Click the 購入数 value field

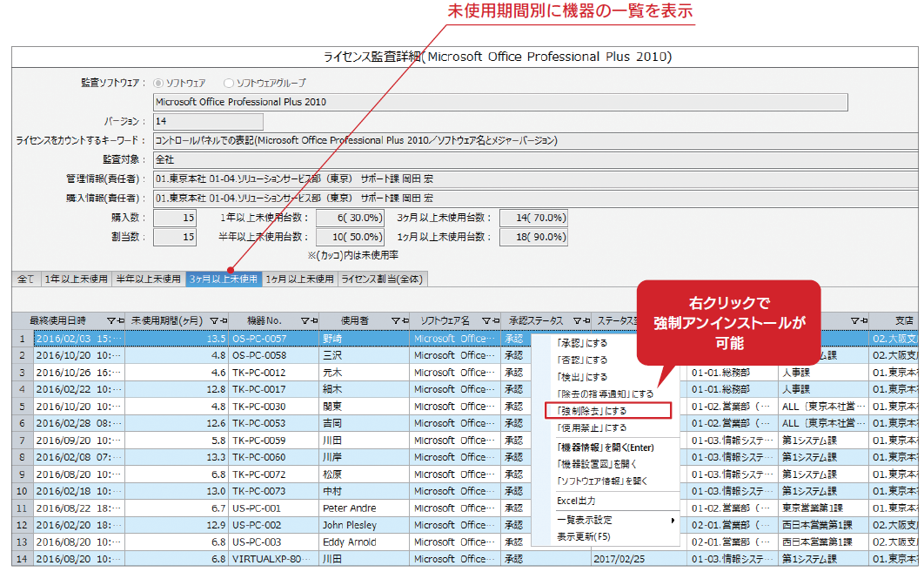pyautogui.click(x=175, y=219)
